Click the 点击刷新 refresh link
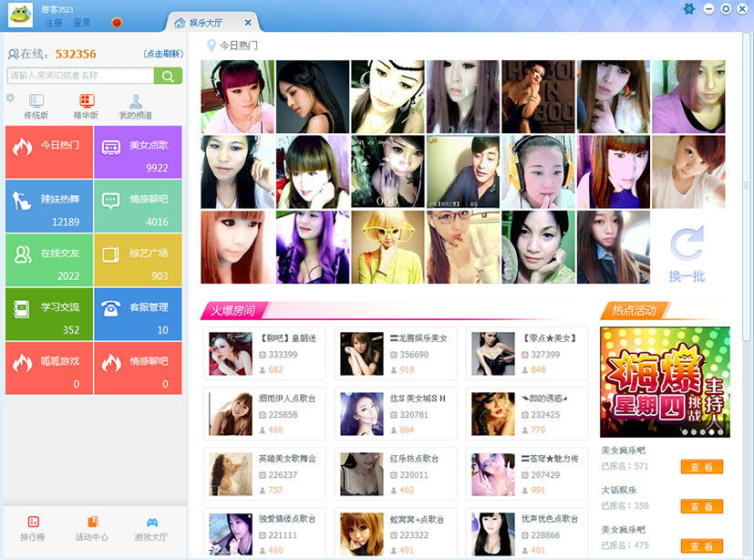754x560 pixels. click(x=163, y=54)
